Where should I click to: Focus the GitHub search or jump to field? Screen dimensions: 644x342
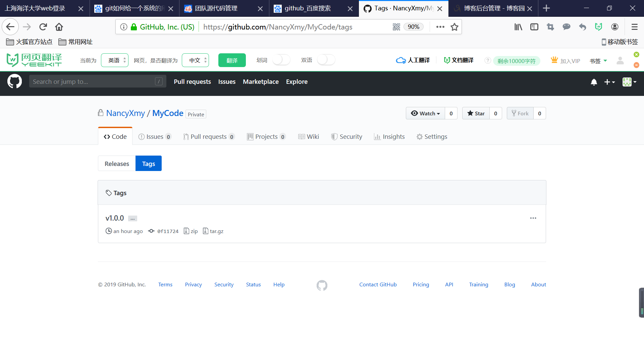click(98, 81)
